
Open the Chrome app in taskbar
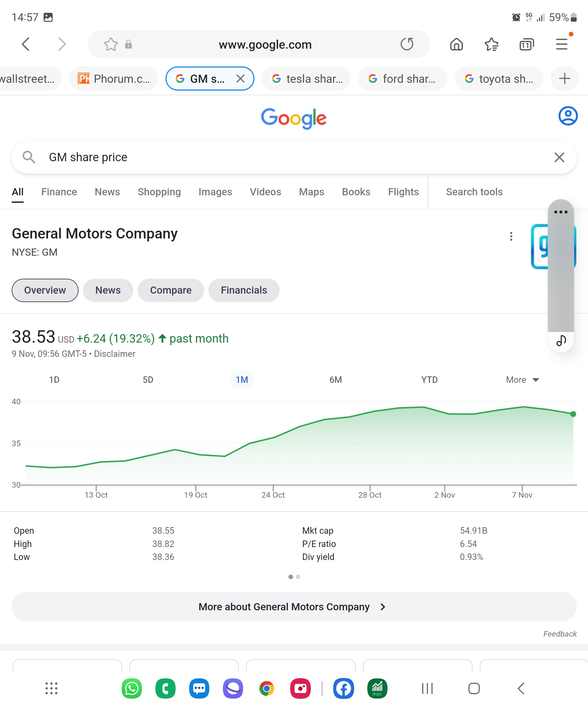[267, 688]
